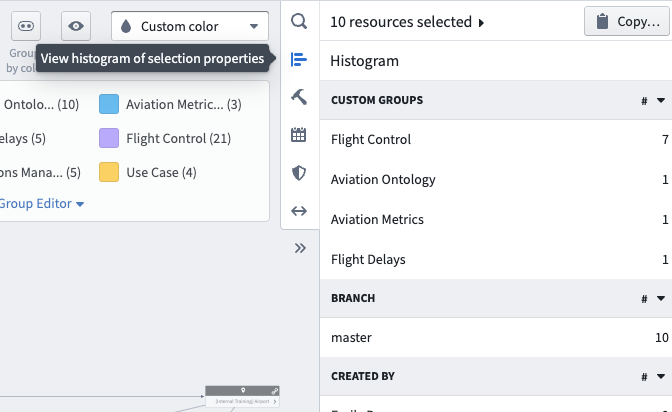Expand the Custom Groups sort dropdown arrow

coord(661,100)
